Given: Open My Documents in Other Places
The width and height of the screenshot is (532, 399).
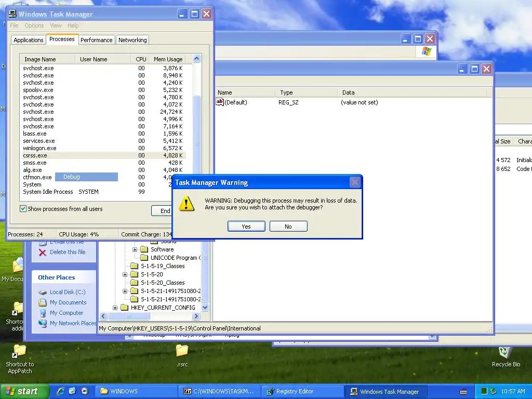Looking at the screenshot, I should [x=68, y=302].
